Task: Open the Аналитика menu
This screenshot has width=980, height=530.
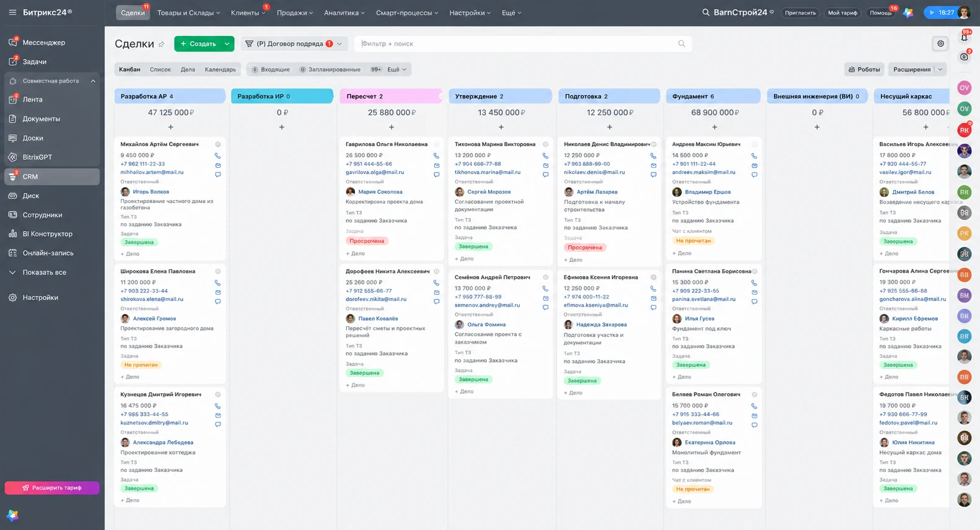Action: point(344,12)
